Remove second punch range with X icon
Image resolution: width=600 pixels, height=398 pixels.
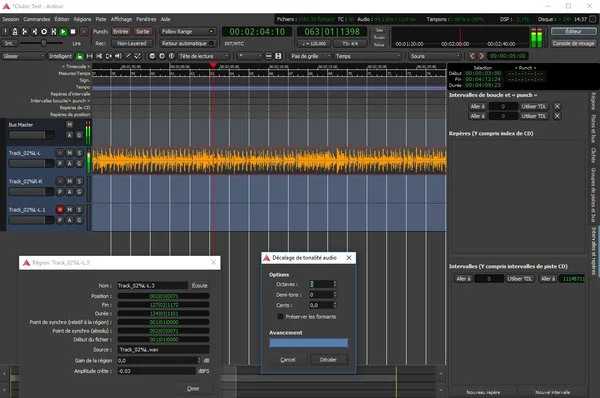pos(557,116)
